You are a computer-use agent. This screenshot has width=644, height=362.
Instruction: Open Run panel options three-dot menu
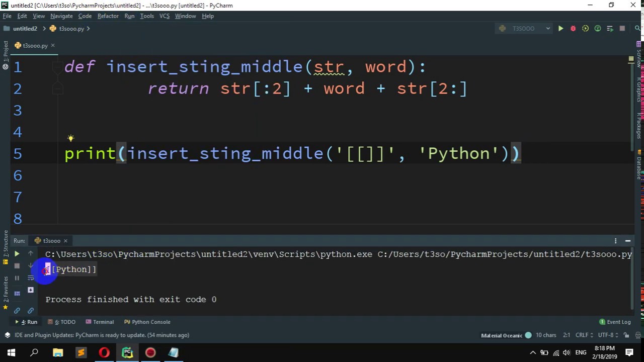615,241
